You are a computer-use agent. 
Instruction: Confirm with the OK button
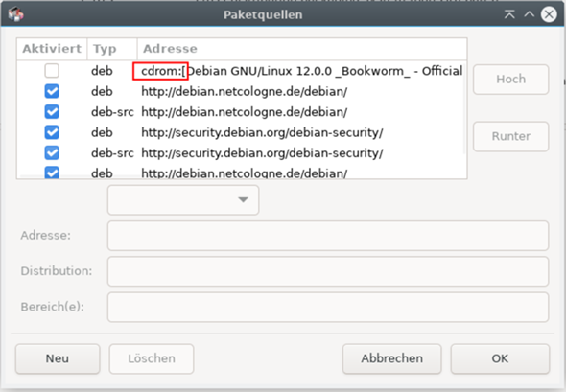tap(500, 358)
